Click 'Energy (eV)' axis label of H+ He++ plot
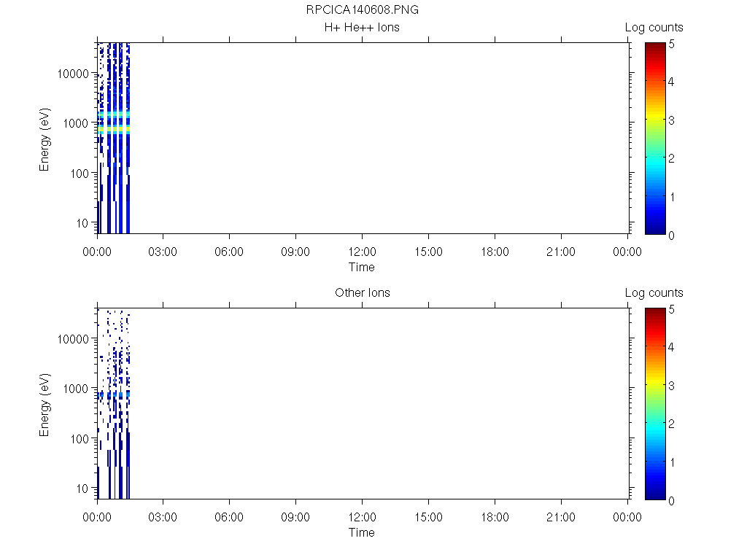The image size is (747, 560). pyautogui.click(x=44, y=139)
